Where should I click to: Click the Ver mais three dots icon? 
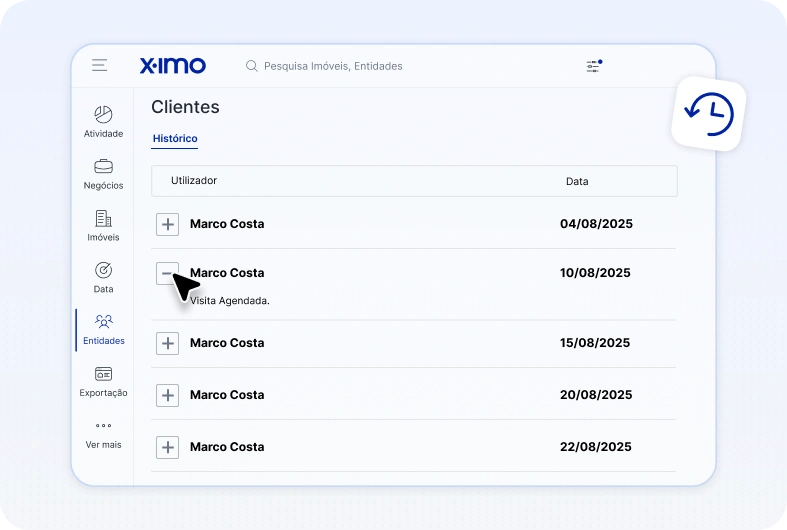(x=103, y=426)
